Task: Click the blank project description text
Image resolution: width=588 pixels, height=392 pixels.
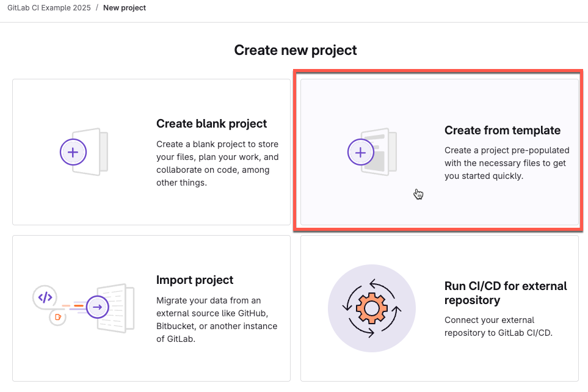Action: pos(217,163)
